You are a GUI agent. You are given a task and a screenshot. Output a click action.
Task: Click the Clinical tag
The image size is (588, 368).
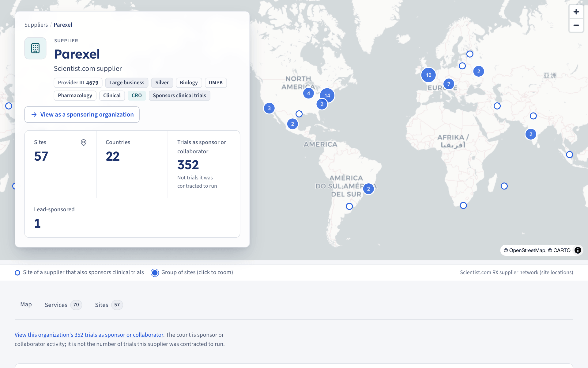112,96
